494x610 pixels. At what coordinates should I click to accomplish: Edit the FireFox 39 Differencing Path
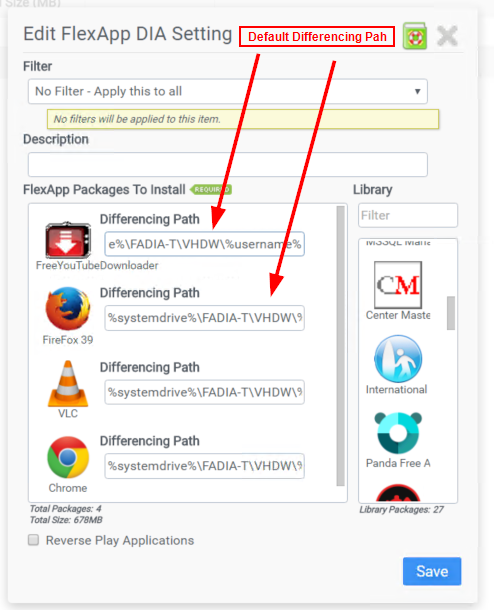(204, 318)
